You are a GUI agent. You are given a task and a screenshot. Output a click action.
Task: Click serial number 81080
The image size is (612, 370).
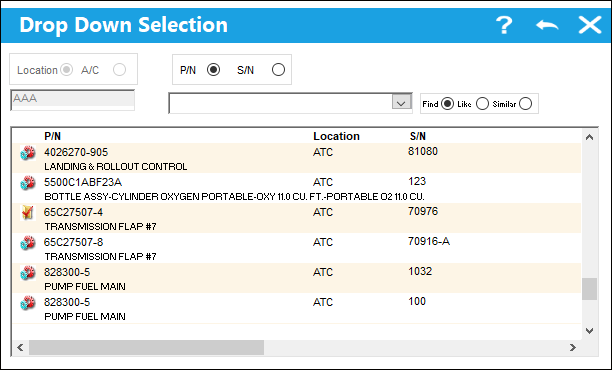(423, 151)
